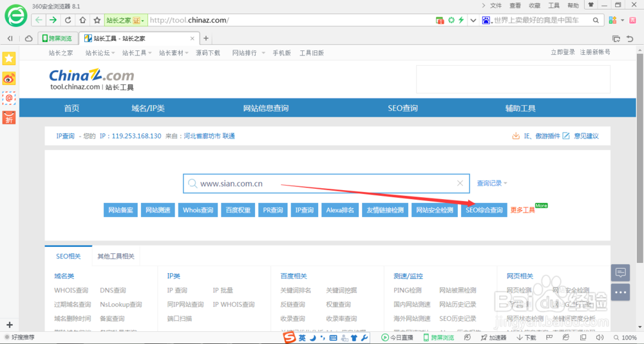Image resolution: width=644 pixels, height=344 pixels.
Task: Click the browser back arrow
Action: click(x=39, y=20)
